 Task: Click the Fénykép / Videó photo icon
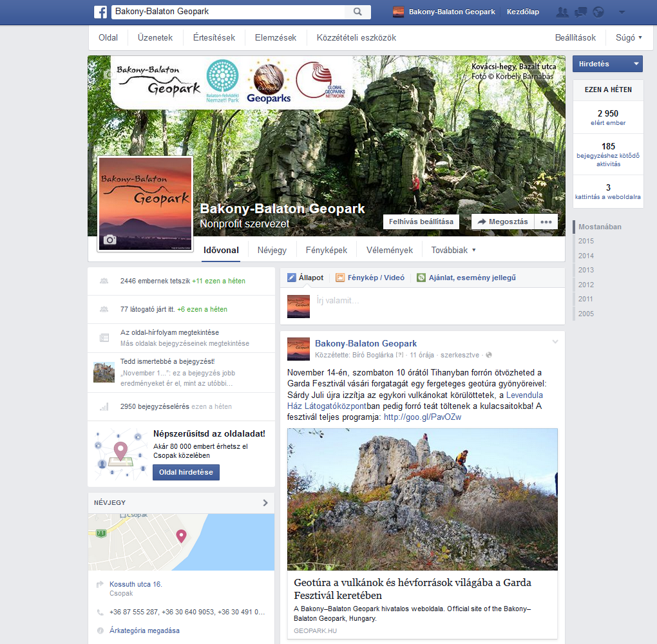(x=340, y=278)
